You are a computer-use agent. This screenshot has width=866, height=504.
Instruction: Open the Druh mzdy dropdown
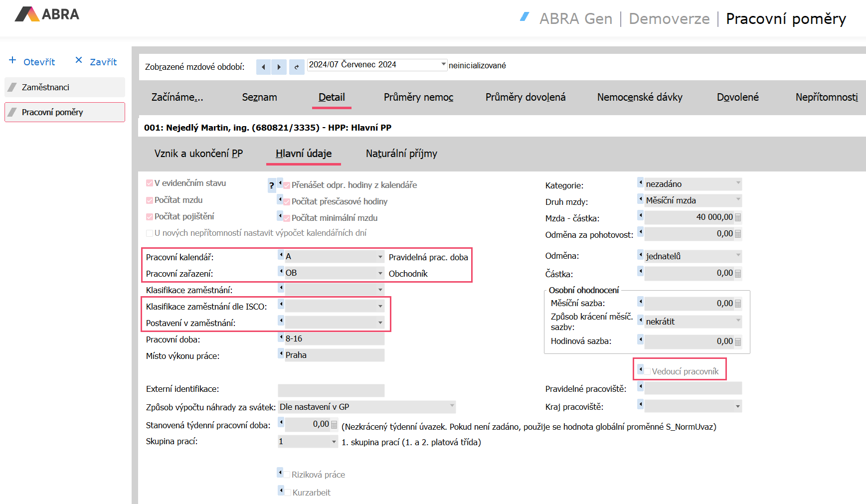click(x=738, y=200)
